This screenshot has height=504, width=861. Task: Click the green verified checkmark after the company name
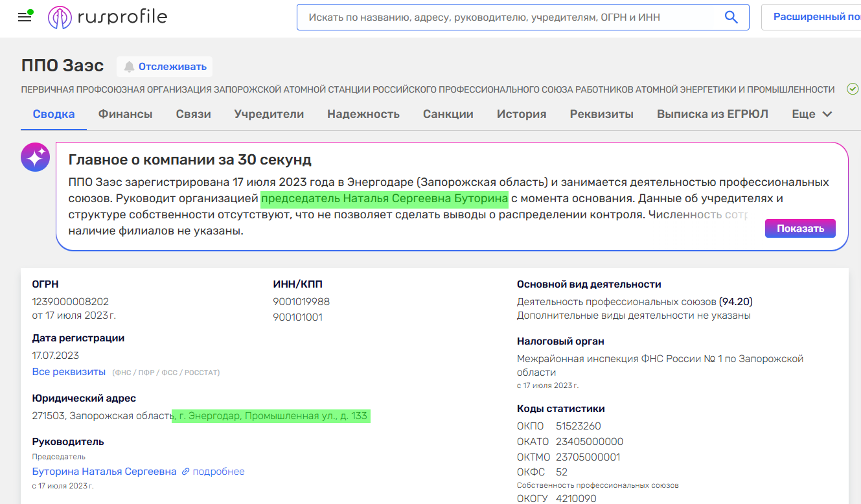coord(853,89)
